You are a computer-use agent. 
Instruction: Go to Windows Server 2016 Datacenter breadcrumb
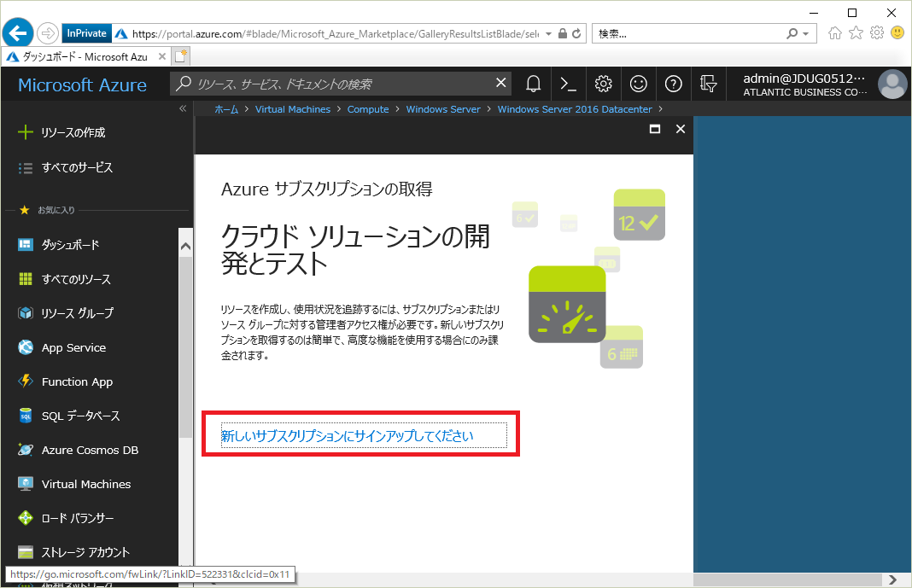point(575,109)
